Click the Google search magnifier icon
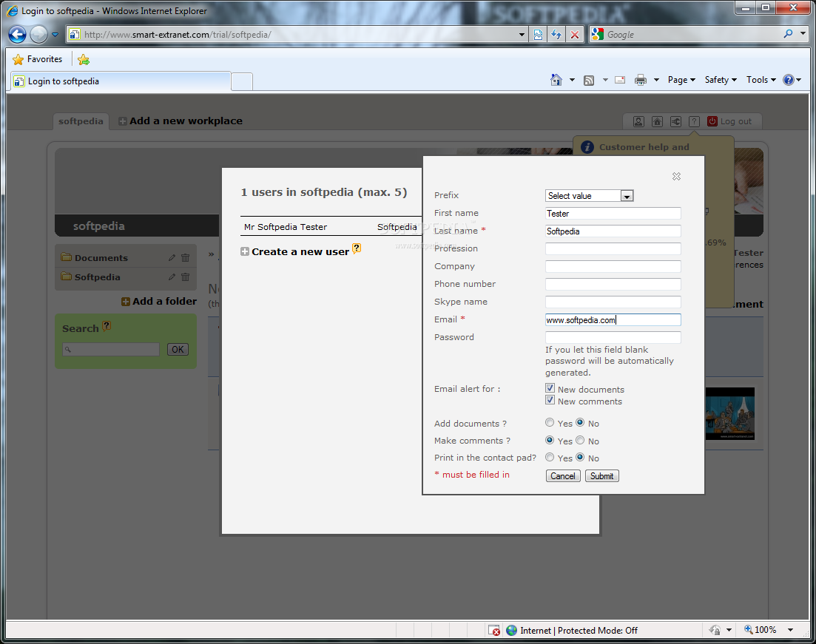This screenshot has height=644, width=816. [x=789, y=34]
